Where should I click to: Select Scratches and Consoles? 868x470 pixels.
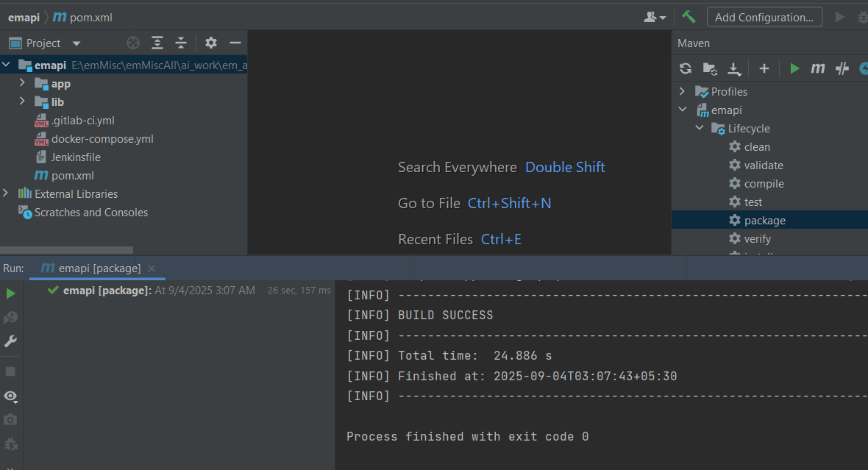[x=83, y=212]
